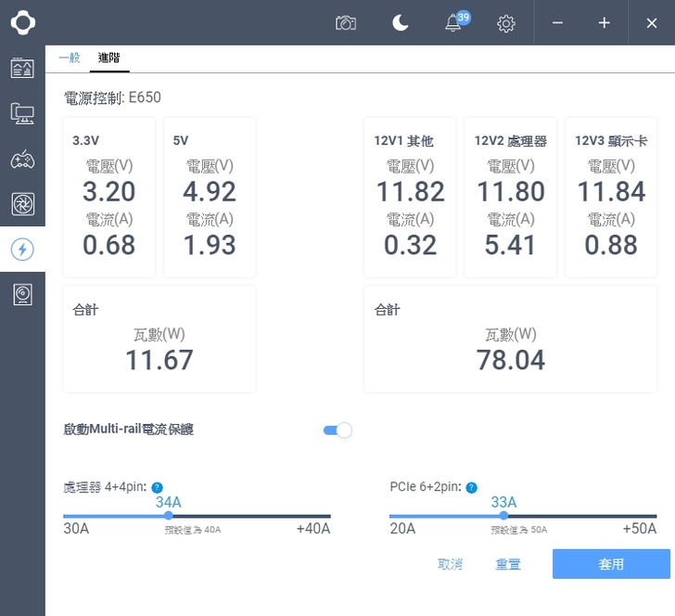Click help icon next to PCIe 6+2pin

click(x=471, y=487)
